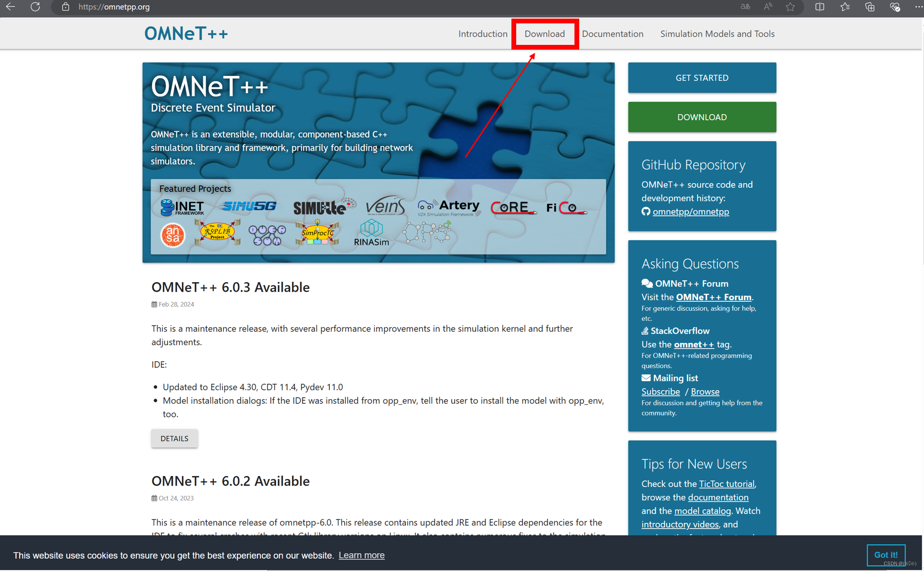Click the browser back arrow
Viewport: 924px width, 571px height.
[x=11, y=7]
